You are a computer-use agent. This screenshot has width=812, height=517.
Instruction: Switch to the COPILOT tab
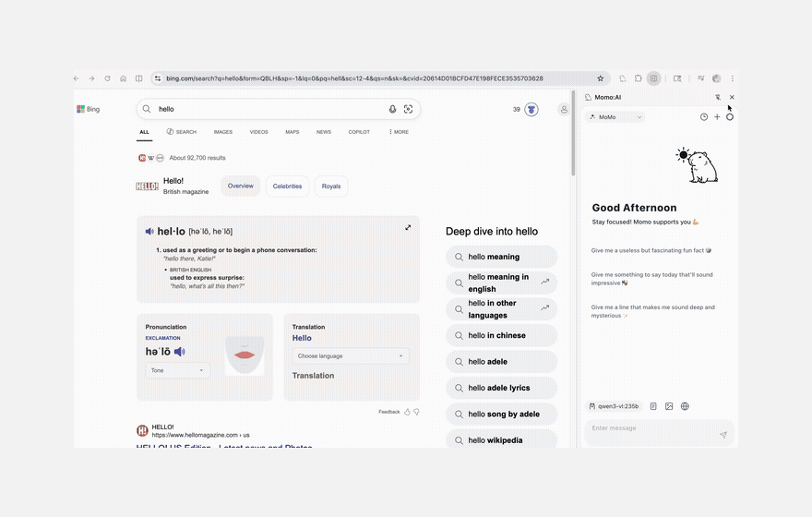(359, 132)
